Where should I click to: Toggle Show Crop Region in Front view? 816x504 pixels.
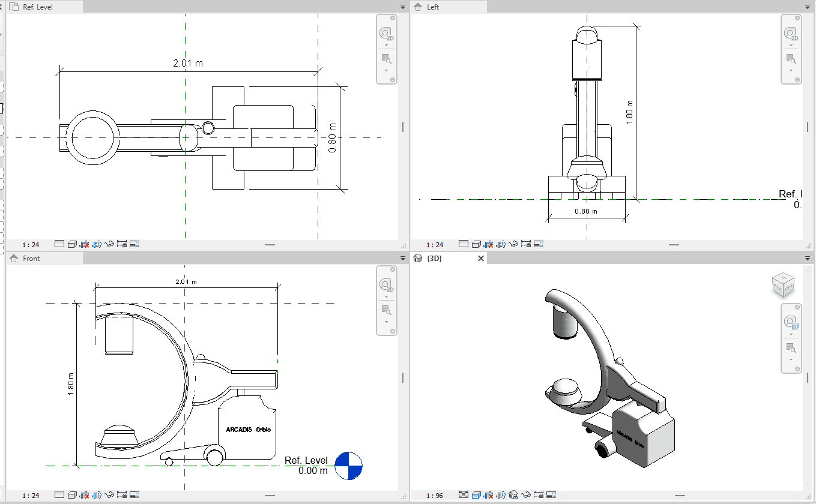(x=97, y=495)
